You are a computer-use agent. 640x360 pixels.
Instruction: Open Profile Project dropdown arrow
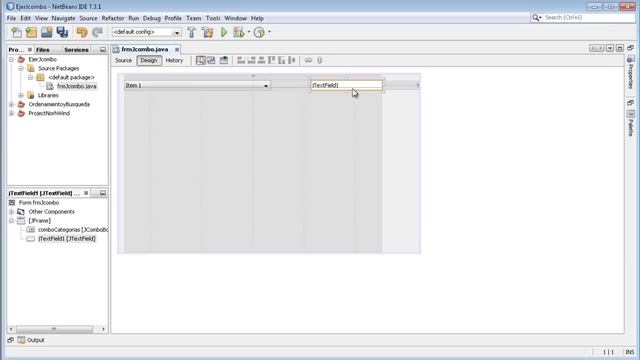click(x=269, y=32)
